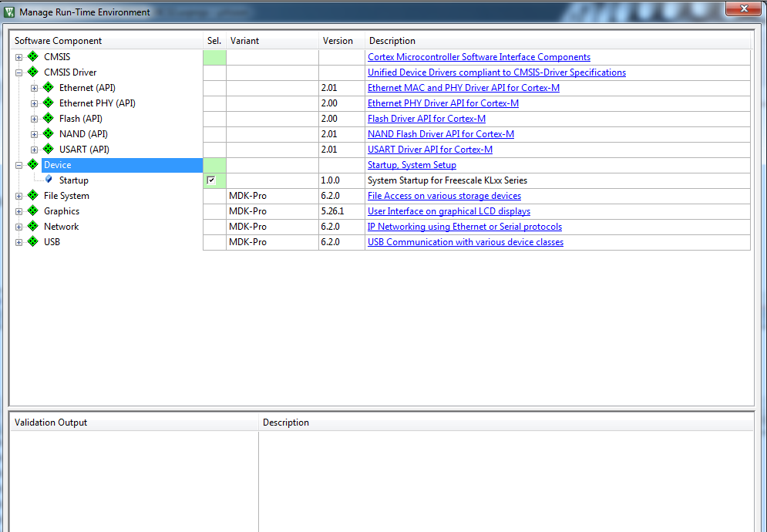The image size is (767, 532).
Task: Select the USB tree item label
Action: tap(52, 242)
